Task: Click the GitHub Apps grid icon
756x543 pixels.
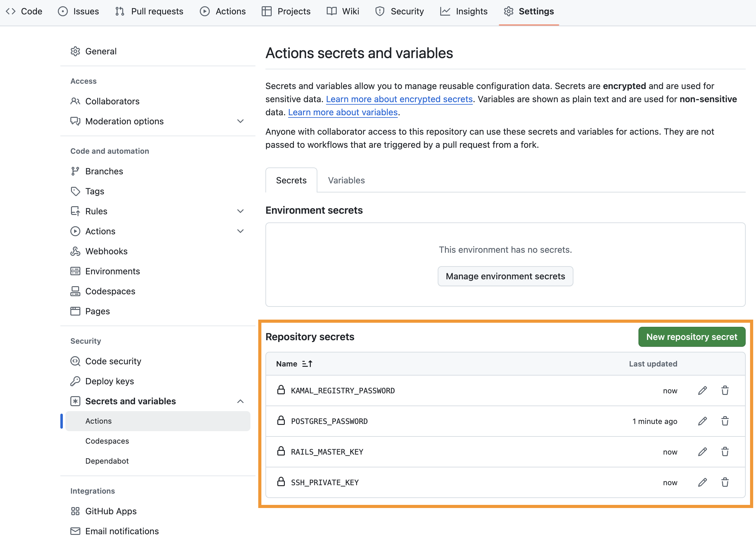Action: 75,511
